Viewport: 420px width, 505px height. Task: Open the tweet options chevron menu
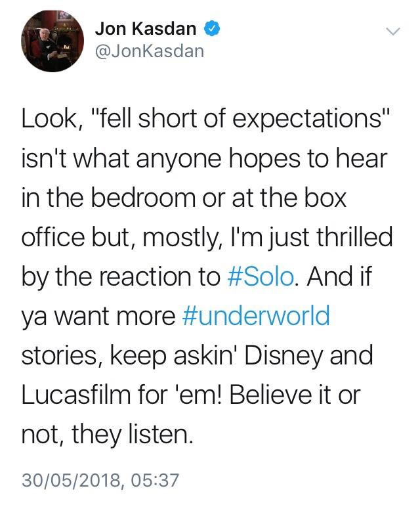click(x=392, y=32)
